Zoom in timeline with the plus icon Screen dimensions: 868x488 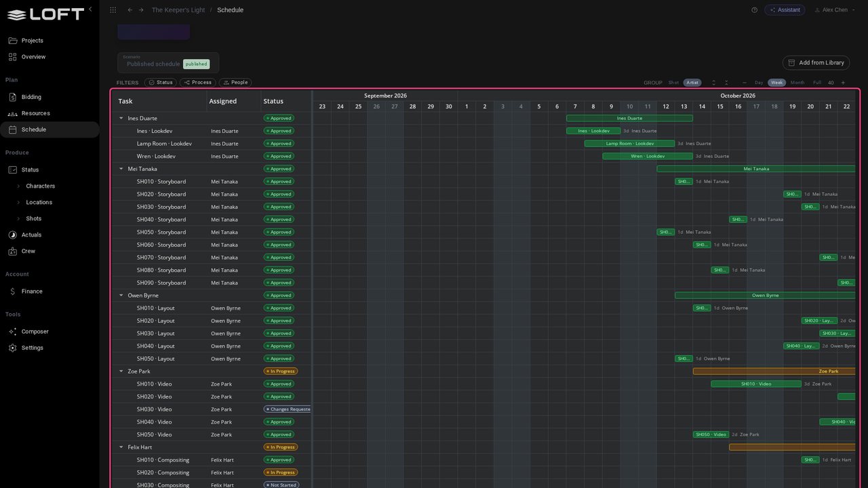tap(843, 83)
